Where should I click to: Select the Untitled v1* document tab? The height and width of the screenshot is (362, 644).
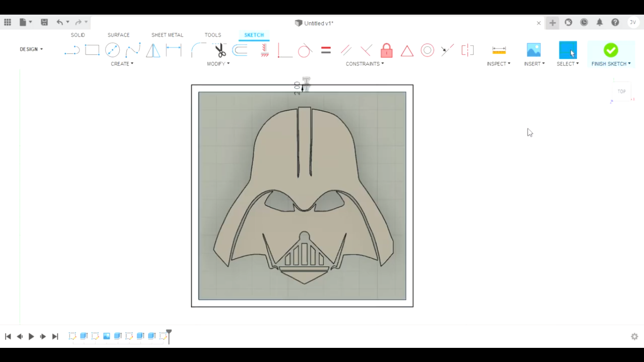314,23
